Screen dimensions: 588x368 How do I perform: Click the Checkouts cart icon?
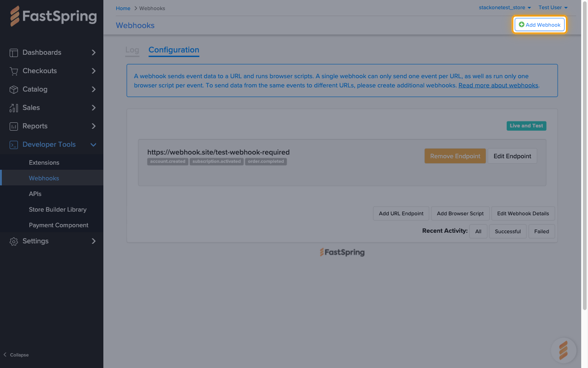click(14, 71)
